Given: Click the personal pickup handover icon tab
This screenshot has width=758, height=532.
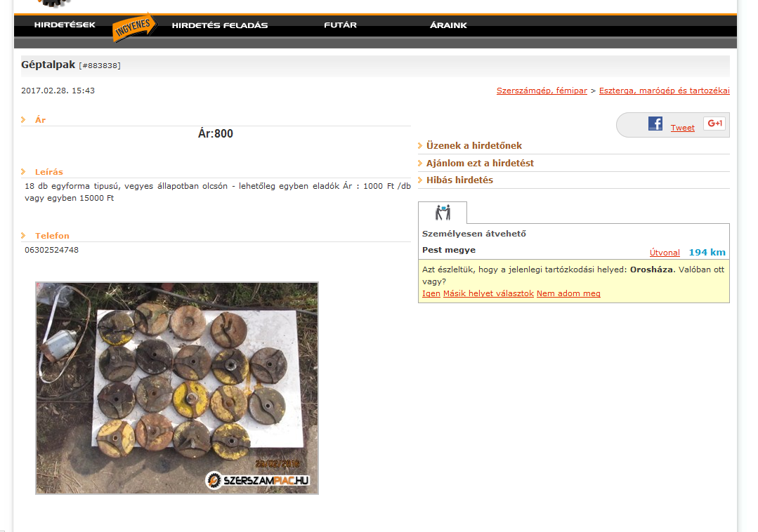Looking at the screenshot, I should [442, 213].
